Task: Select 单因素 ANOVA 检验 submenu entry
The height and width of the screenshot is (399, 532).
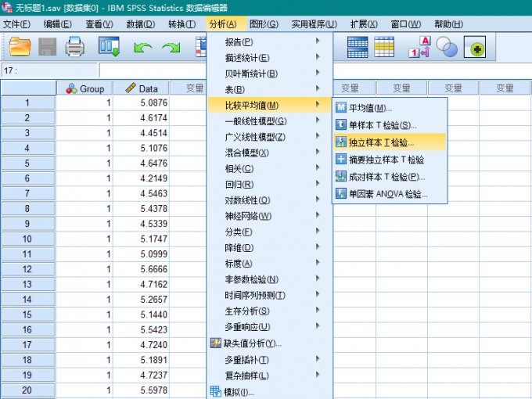Action: tap(390, 194)
